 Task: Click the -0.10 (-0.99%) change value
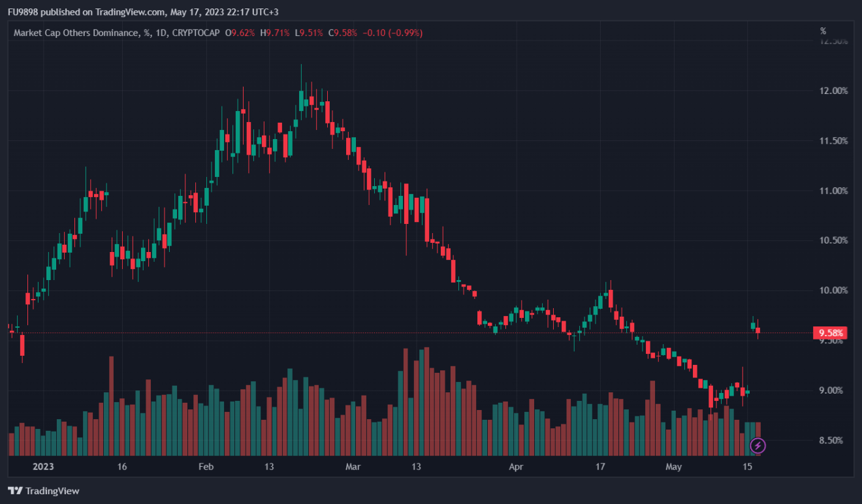392,33
